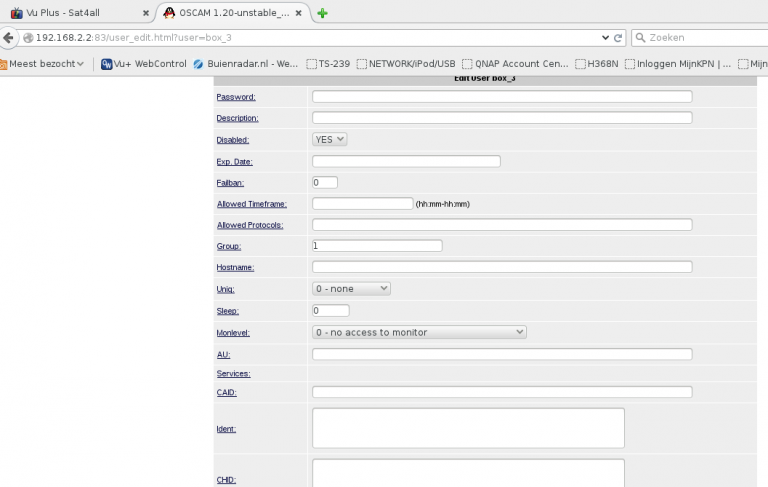Click the Services label link
The width and height of the screenshot is (768, 487).
(x=233, y=374)
